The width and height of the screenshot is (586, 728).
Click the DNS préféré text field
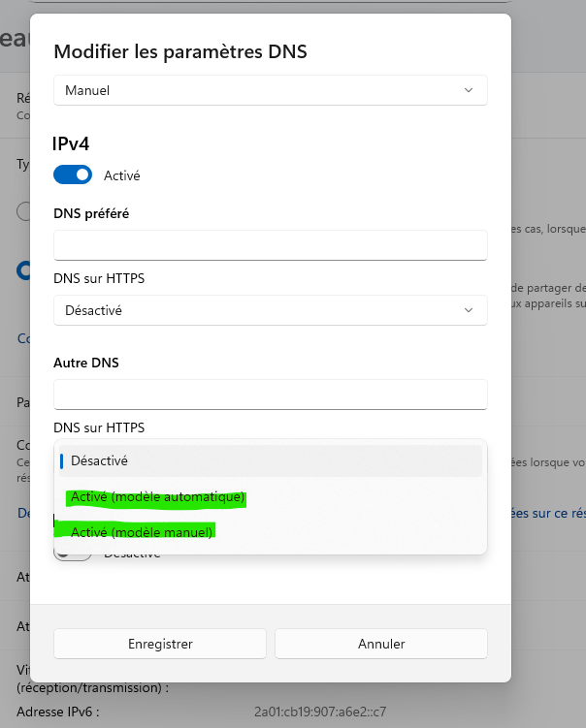click(x=270, y=245)
